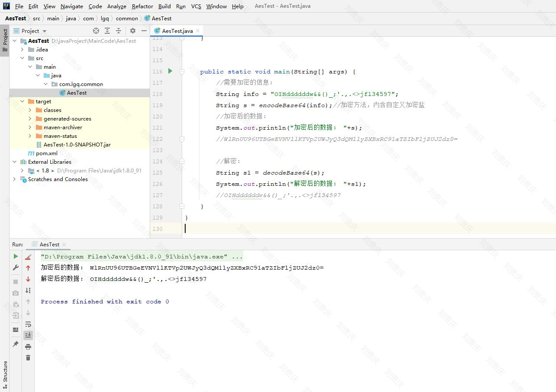Viewport: 556px width, 392px height.
Task: Select pom.xml in the Project tree
Action: [46, 153]
